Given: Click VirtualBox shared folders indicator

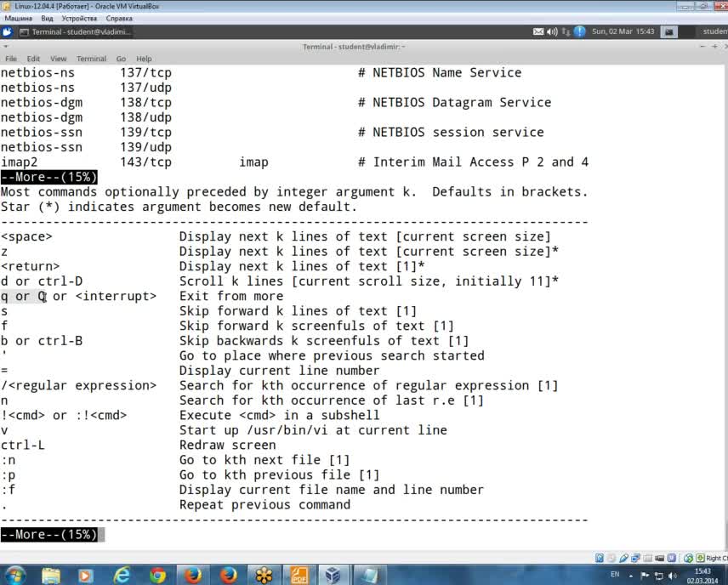Looking at the screenshot, I should (647, 558).
